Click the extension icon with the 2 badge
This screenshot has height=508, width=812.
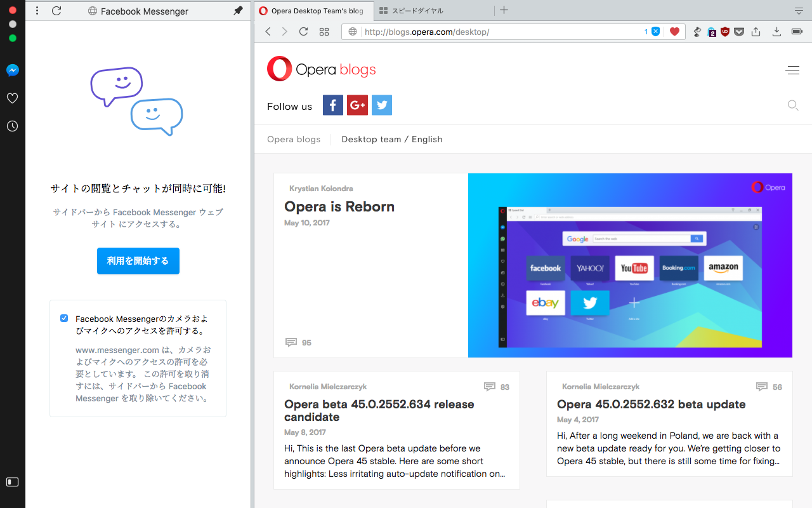pos(712,32)
